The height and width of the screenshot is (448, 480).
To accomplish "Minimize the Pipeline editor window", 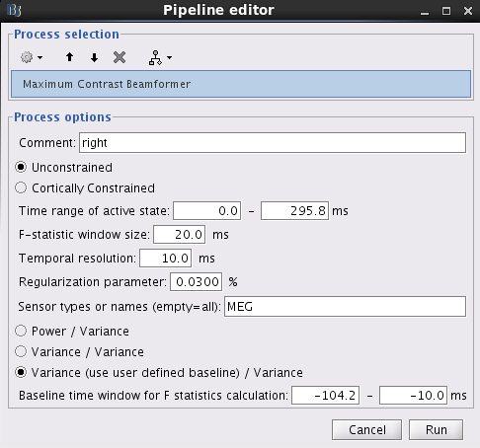I will click(x=425, y=13).
